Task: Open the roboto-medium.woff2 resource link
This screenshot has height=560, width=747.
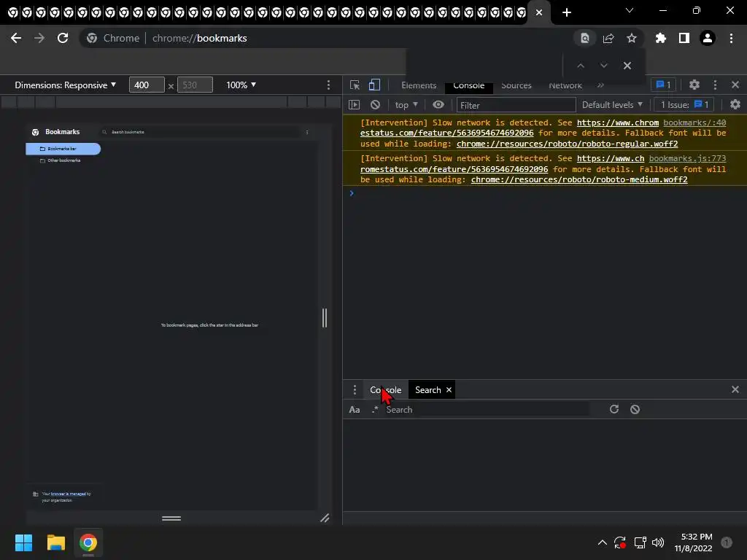Action: coord(579,179)
